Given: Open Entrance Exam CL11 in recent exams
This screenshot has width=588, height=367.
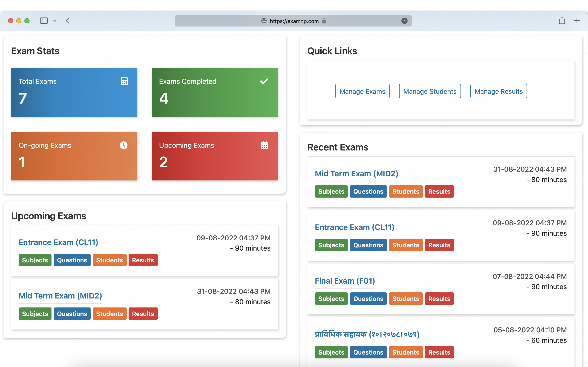Looking at the screenshot, I should (x=355, y=227).
